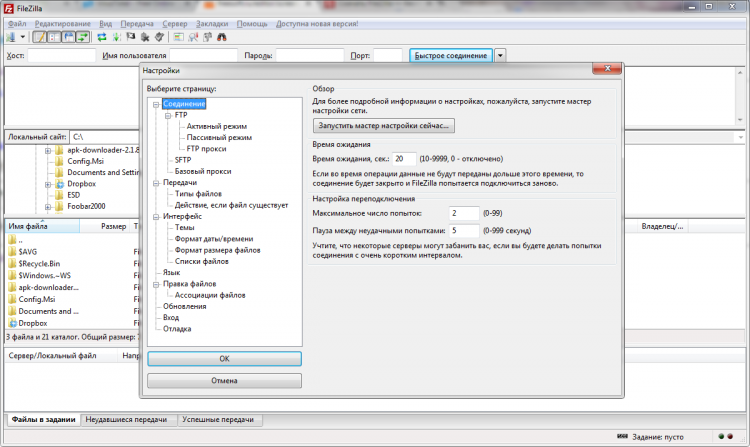Select SFTP in settings tree
Screen dimensions: 750x447
pyautogui.click(x=183, y=160)
